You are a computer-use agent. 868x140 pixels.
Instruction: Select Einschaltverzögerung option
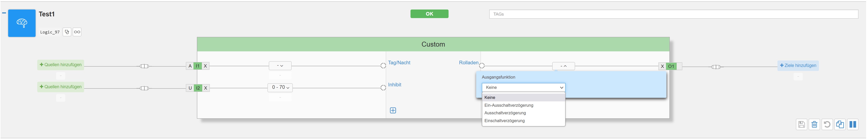(523, 121)
